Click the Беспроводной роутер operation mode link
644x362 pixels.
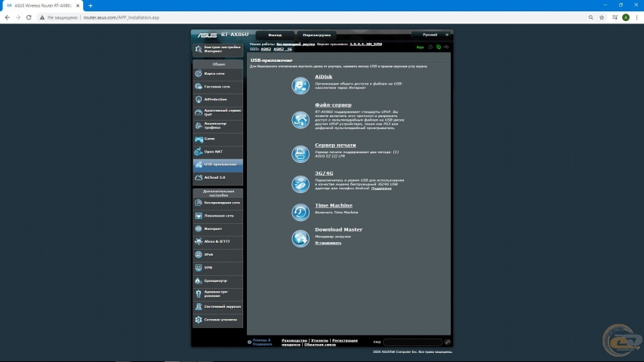[x=295, y=44]
